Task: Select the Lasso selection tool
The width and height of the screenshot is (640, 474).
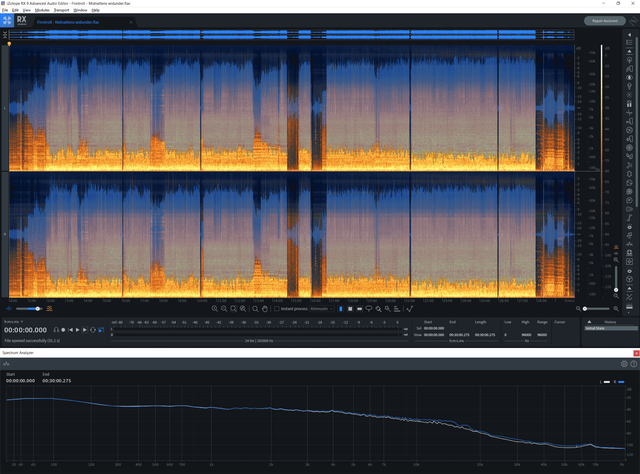Action: tap(369, 309)
